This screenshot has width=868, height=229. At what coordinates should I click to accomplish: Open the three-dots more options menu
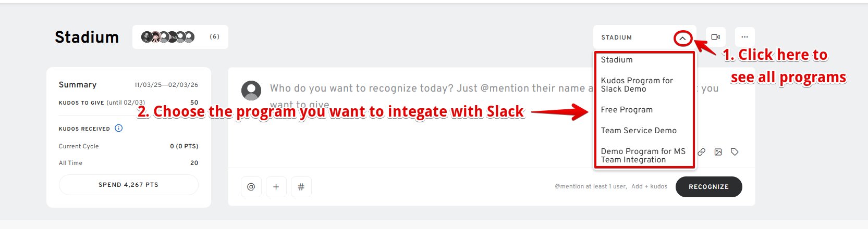click(x=744, y=37)
